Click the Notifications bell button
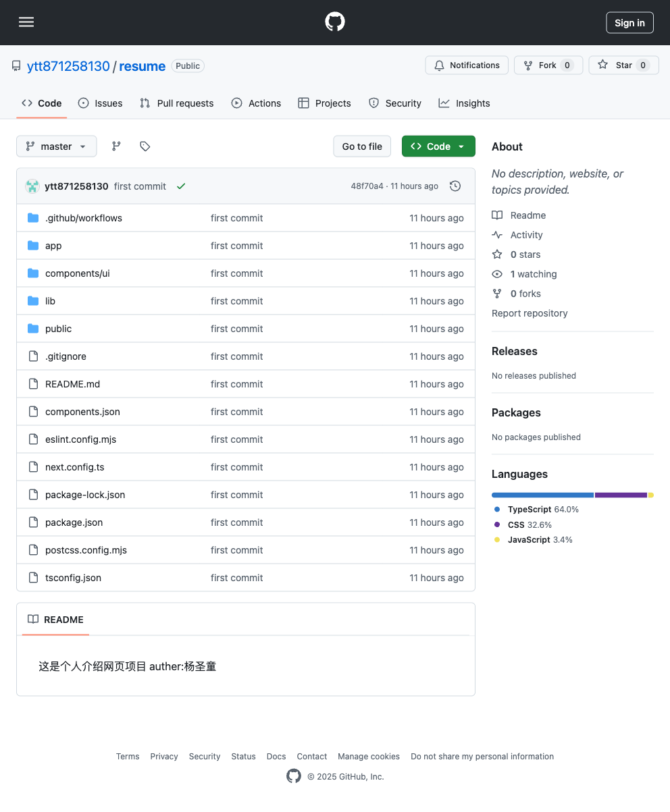 tap(467, 65)
